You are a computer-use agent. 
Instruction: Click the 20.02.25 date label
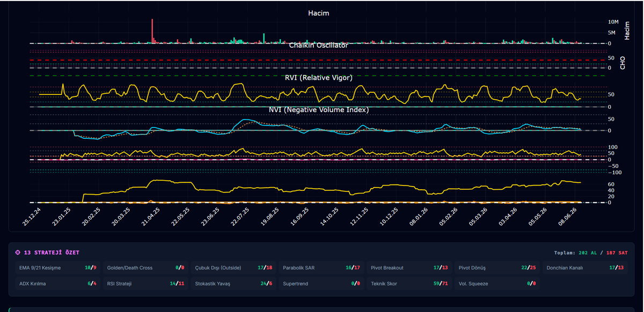tap(91, 217)
